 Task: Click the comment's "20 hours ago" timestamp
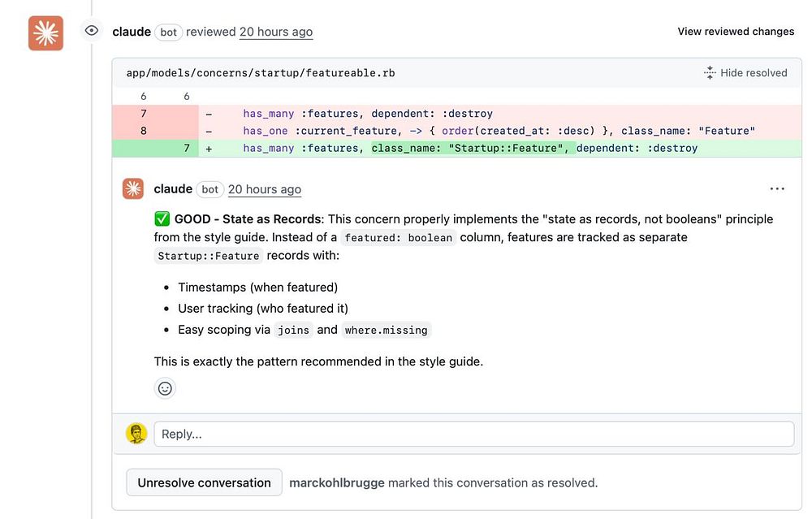click(265, 189)
